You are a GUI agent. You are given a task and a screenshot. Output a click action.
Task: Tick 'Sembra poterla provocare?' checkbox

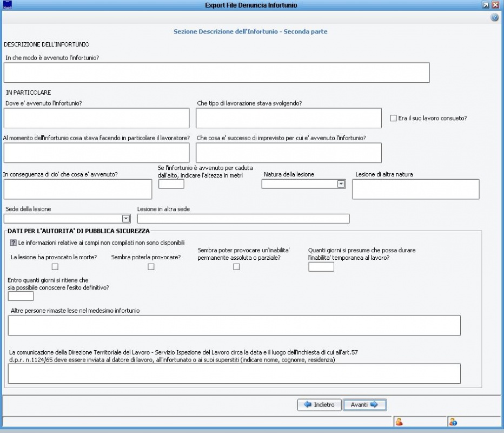click(x=151, y=267)
